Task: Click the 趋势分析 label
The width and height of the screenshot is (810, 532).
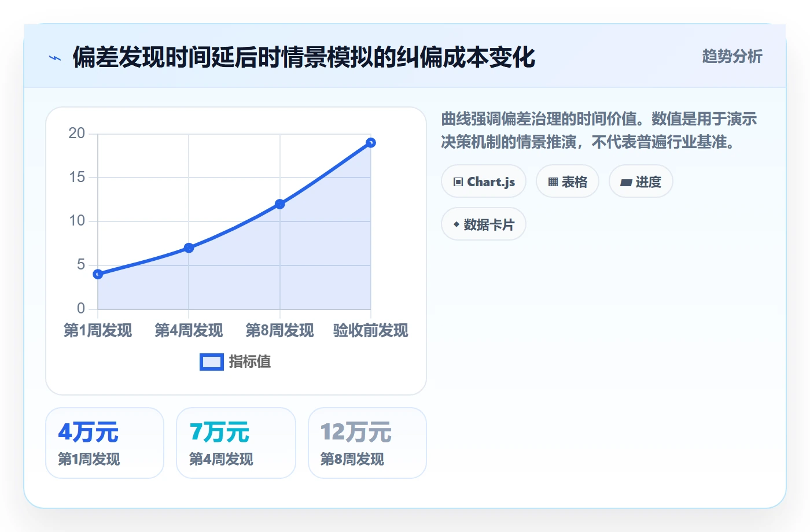Action: (732, 57)
